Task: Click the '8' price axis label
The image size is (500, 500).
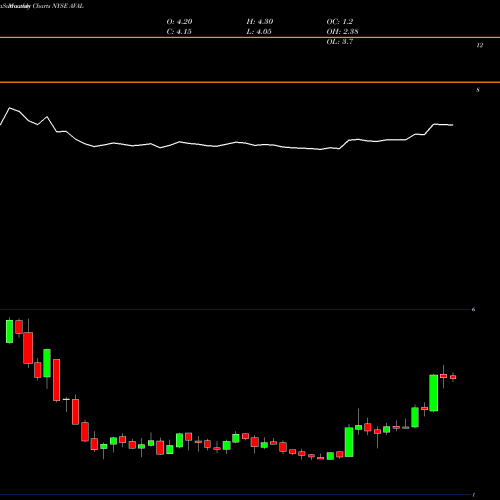Action: point(478,90)
